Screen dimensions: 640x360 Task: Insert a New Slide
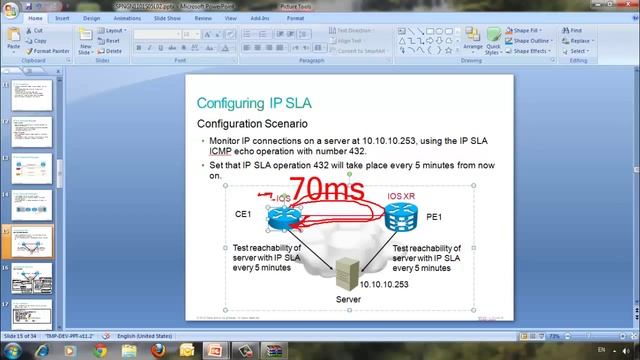pyautogui.click(x=85, y=41)
